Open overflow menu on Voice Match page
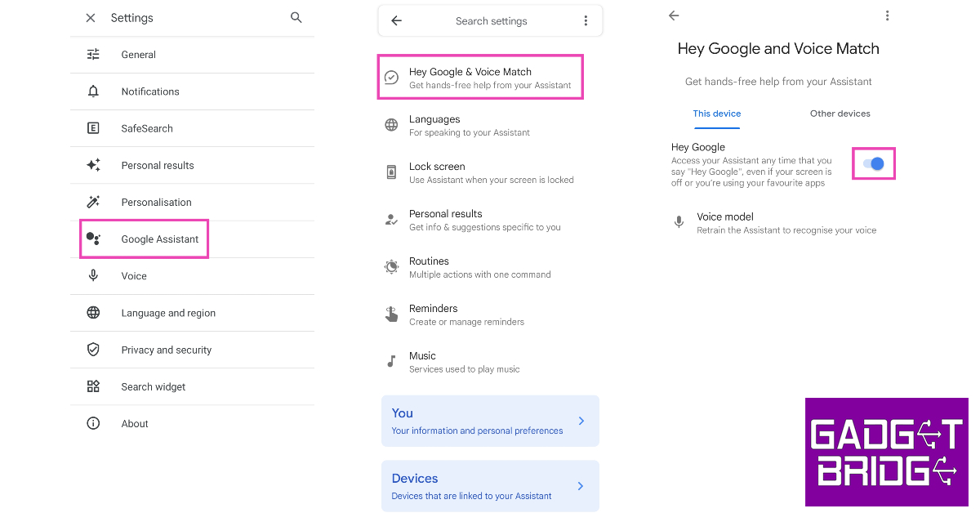Image resolution: width=980 pixels, height=513 pixels. pyautogui.click(x=887, y=16)
